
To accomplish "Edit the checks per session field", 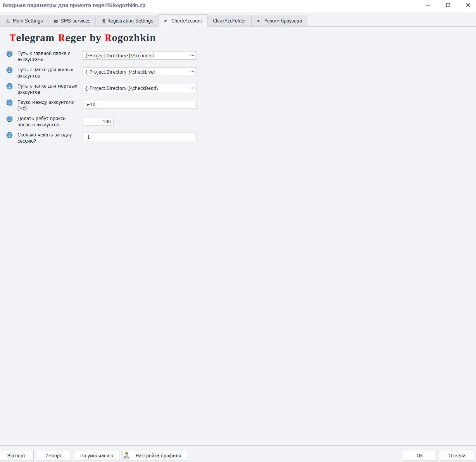I will (x=140, y=137).
